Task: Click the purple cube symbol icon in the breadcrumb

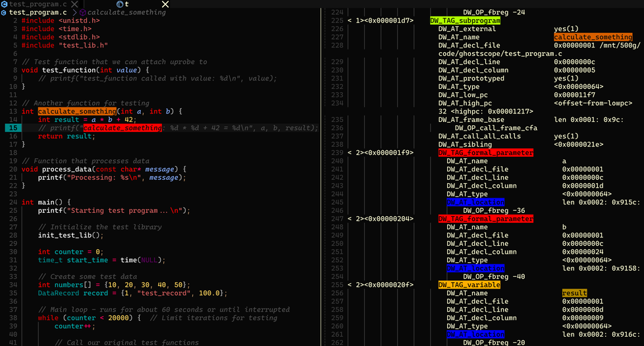Action: [82, 13]
